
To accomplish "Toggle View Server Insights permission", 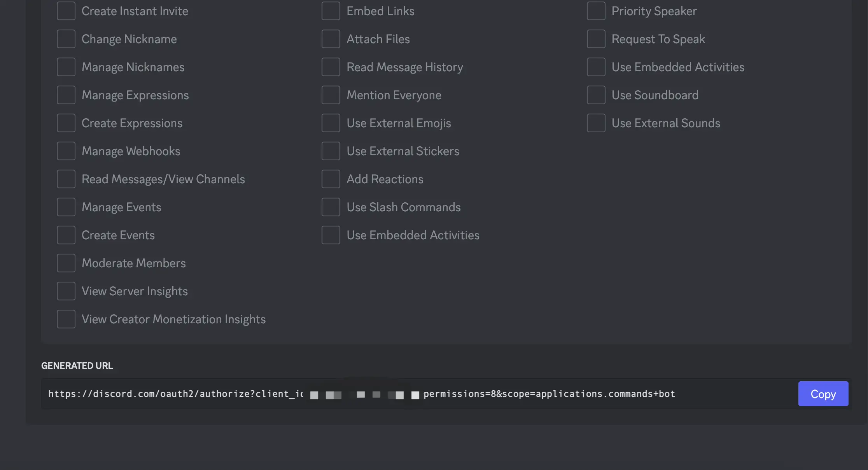I will click(66, 291).
